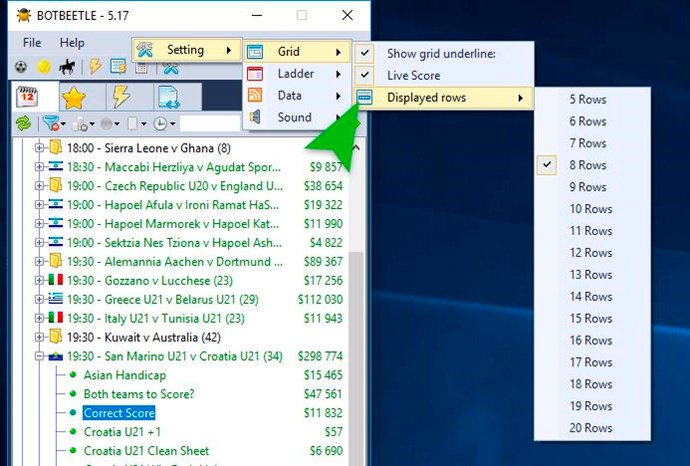
Task: Open the Sound submenu
Action: (297, 117)
